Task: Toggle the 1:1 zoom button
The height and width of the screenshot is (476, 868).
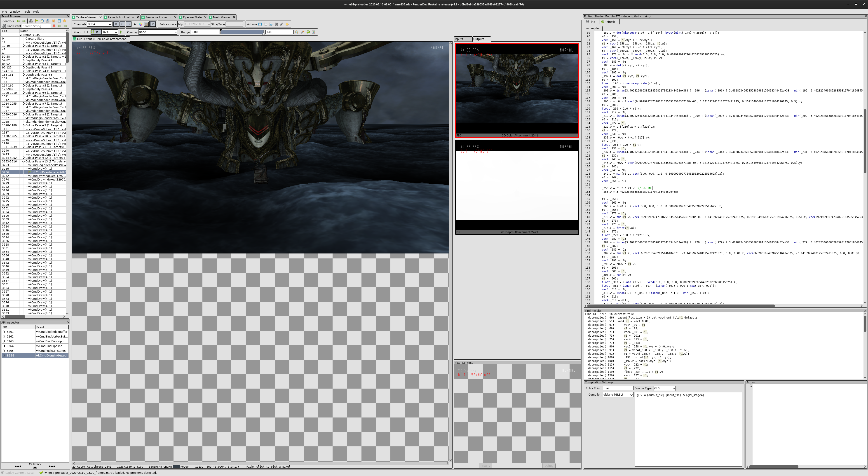Action: pos(86,32)
